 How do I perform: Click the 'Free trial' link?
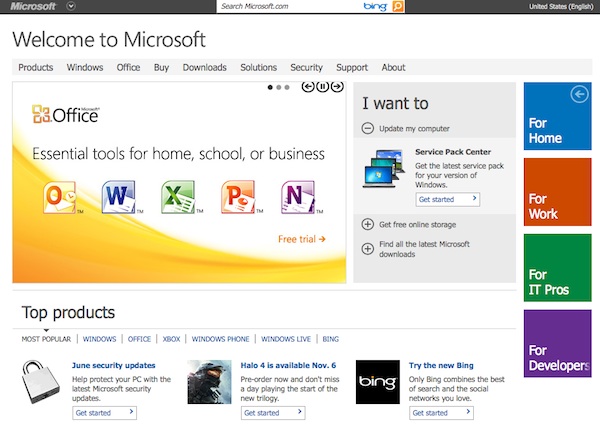tap(301, 239)
